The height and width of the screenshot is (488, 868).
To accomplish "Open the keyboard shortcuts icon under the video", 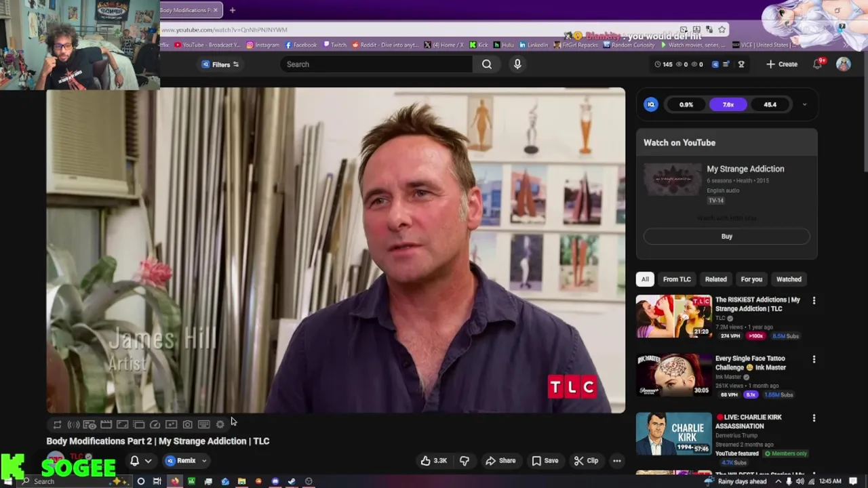I will pyautogui.click(x=203, y=424).
